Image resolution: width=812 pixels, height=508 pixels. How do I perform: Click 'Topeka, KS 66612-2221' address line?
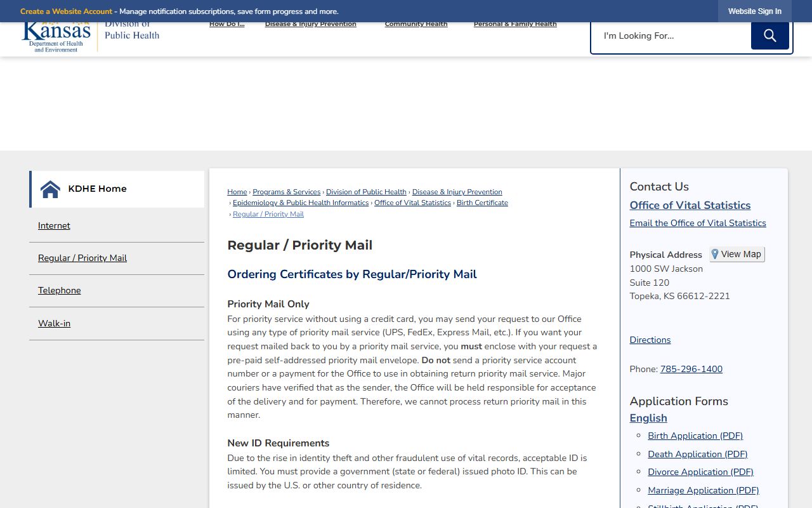[680, 296]
